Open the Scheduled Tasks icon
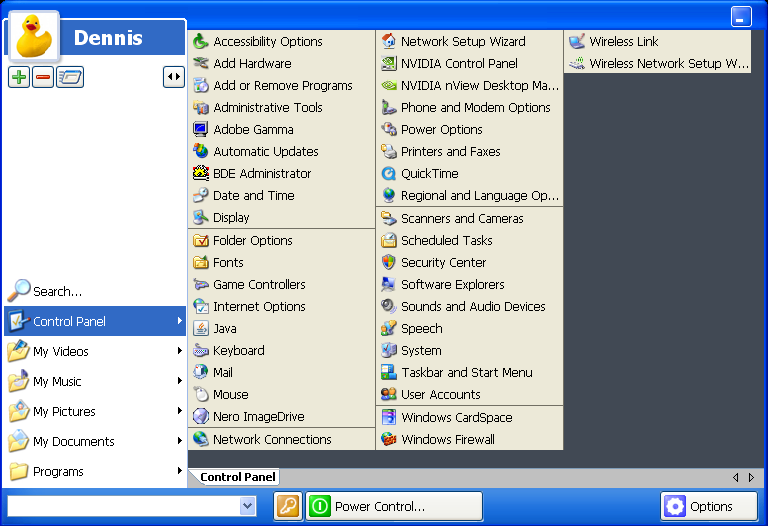The width and height of the screenshot is (768, 526). pyautogui.click(x=389, y=240)
